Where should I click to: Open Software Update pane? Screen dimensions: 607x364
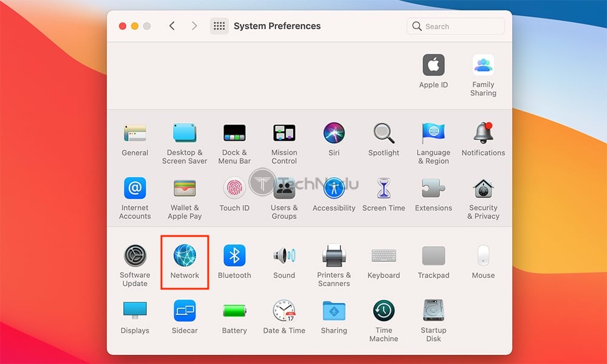(135, 255)
